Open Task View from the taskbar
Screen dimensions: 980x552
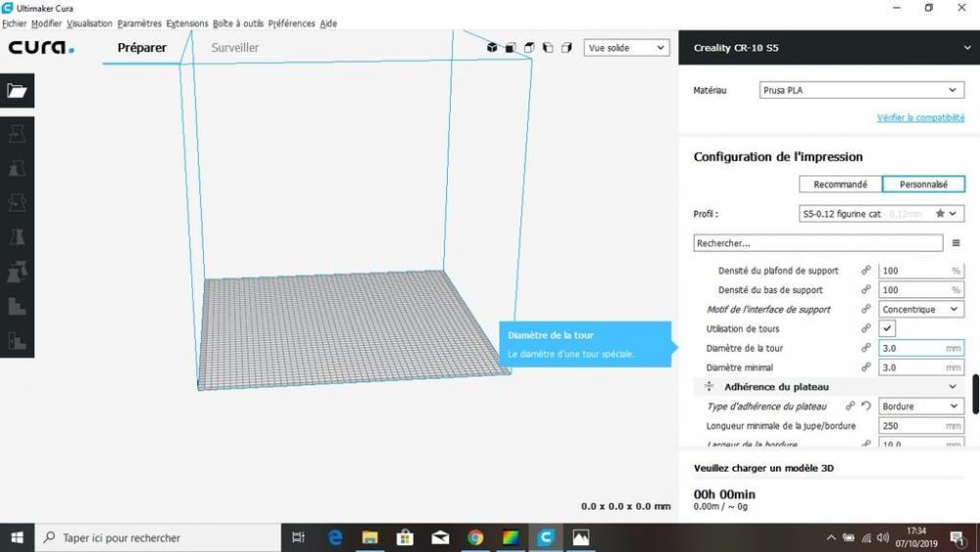[299, 537]
